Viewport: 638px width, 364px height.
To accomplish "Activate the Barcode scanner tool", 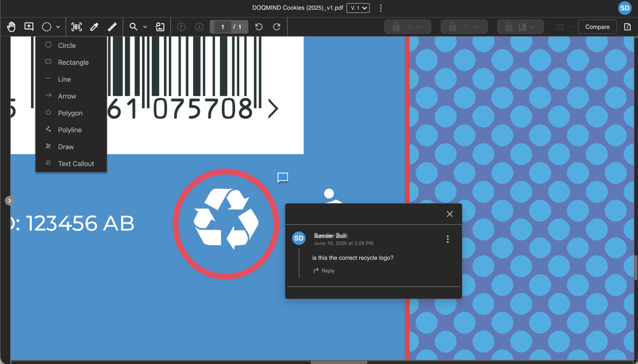I will point(77,27).
